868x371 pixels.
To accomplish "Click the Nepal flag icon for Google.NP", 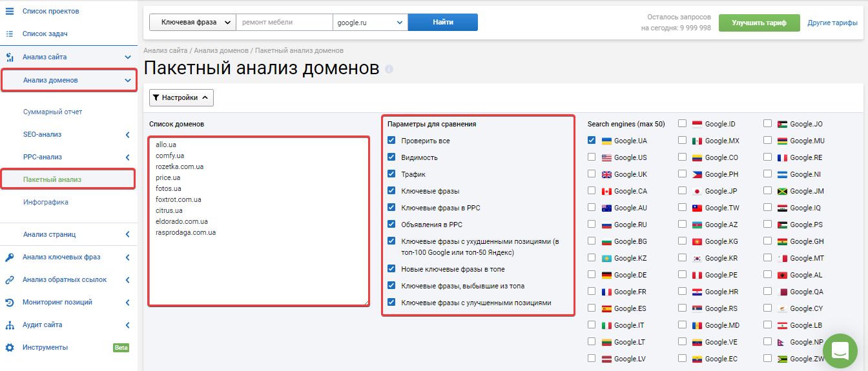I will coord(782,342).
